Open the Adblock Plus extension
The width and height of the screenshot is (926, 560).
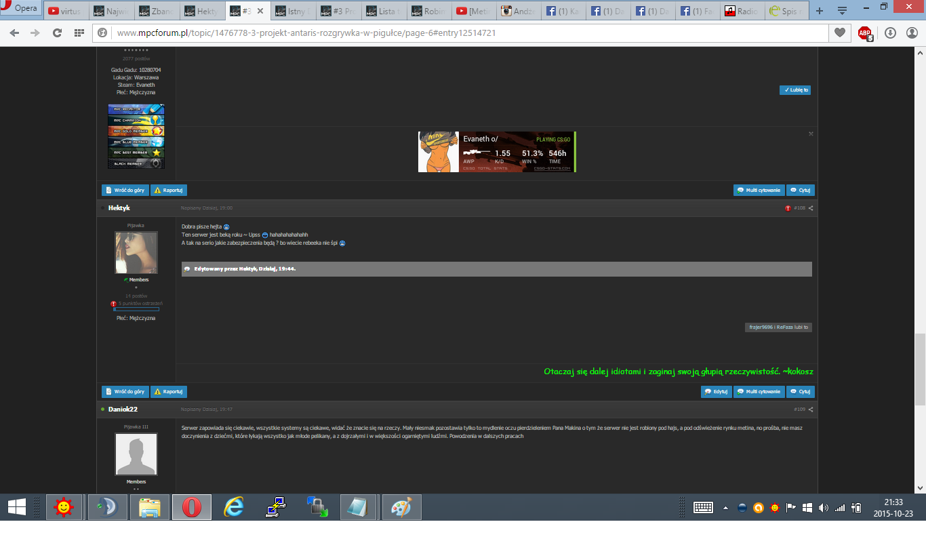[x=865, y=33]
